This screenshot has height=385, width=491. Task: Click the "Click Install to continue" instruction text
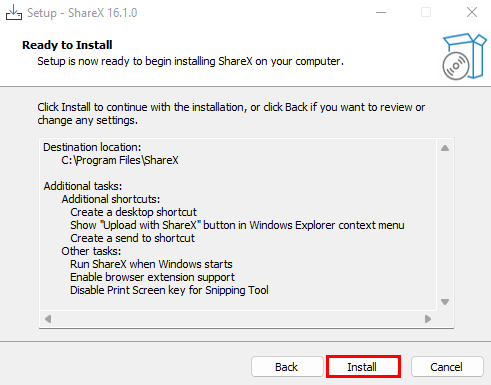point(231,113)
